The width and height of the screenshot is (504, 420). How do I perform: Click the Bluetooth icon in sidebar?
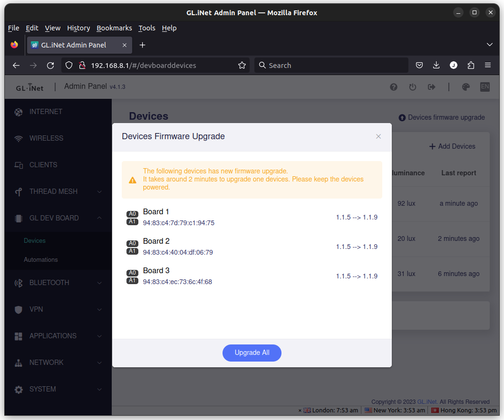click(19, 283)
